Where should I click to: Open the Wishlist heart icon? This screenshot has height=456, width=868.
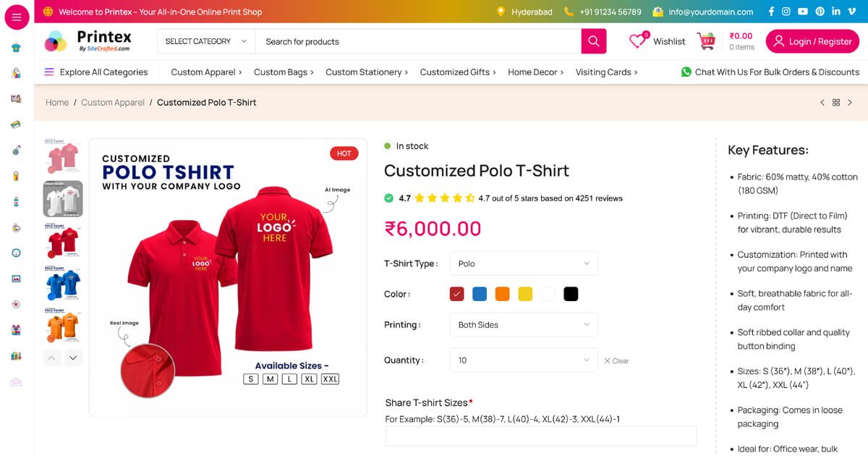[x=637, y=41]
